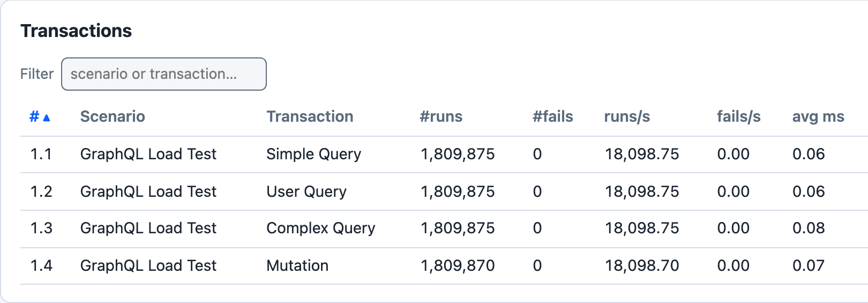The width and height of the screenshot is (868, 303).
Task: Sort table by #fails column
Action: [553, 117]
